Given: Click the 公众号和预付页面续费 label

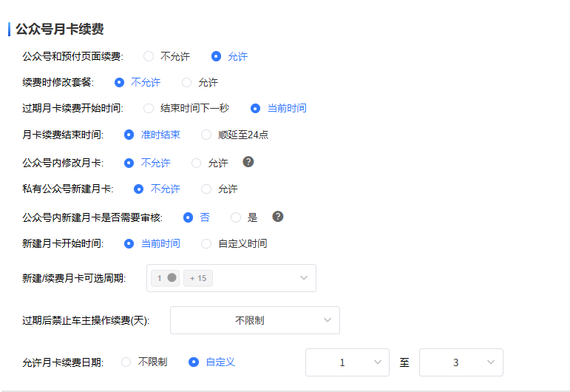Looking at the screenshot, I should tap(72, 57).
